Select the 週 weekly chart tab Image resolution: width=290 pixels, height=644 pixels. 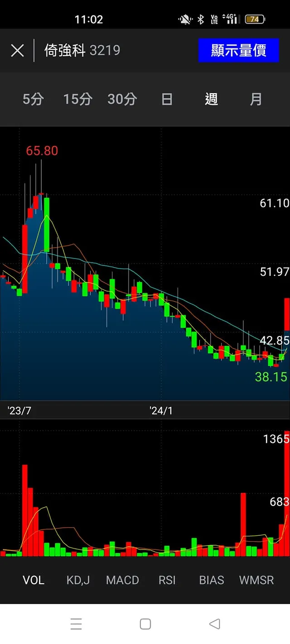coord(211,99)
